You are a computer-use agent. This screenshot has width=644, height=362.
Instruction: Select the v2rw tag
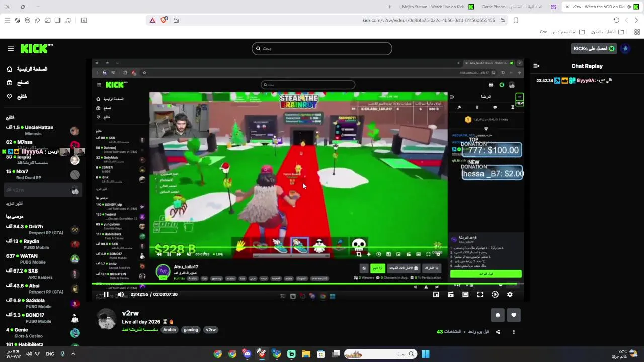tap(211, 330)
